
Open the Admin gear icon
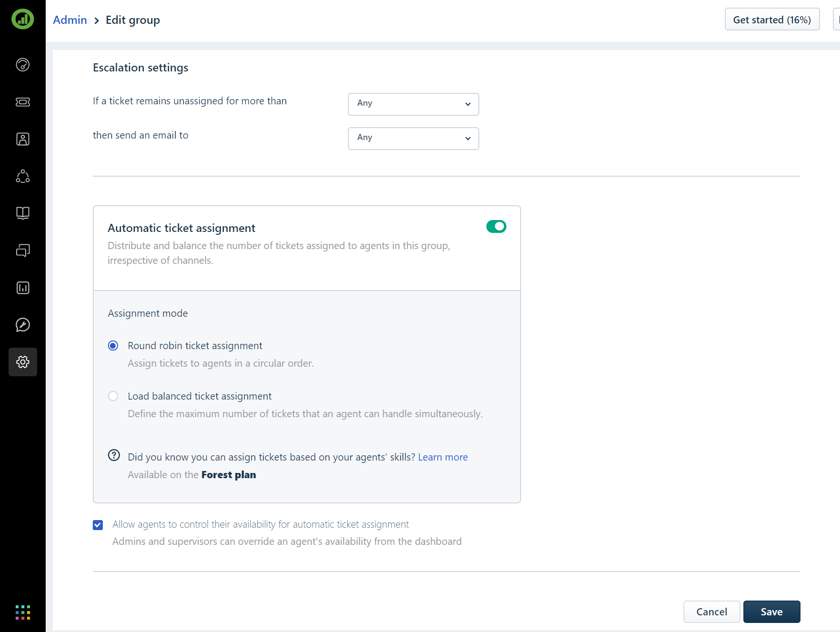pos(23,362)
